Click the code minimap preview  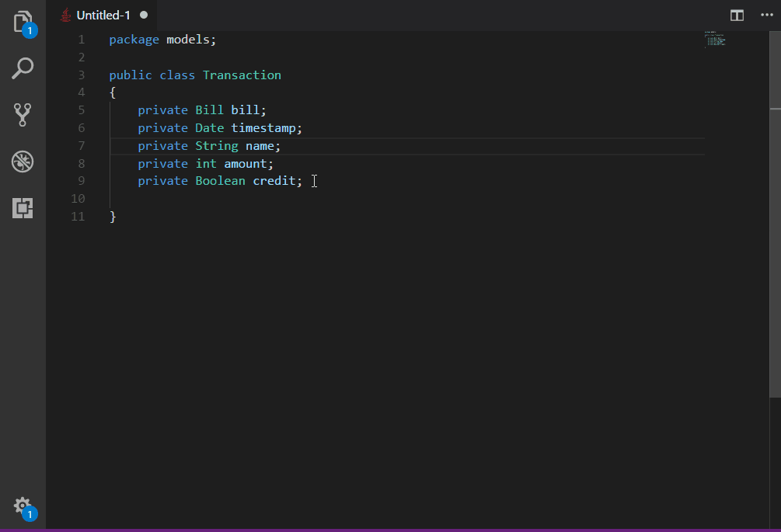click(715, 39)
